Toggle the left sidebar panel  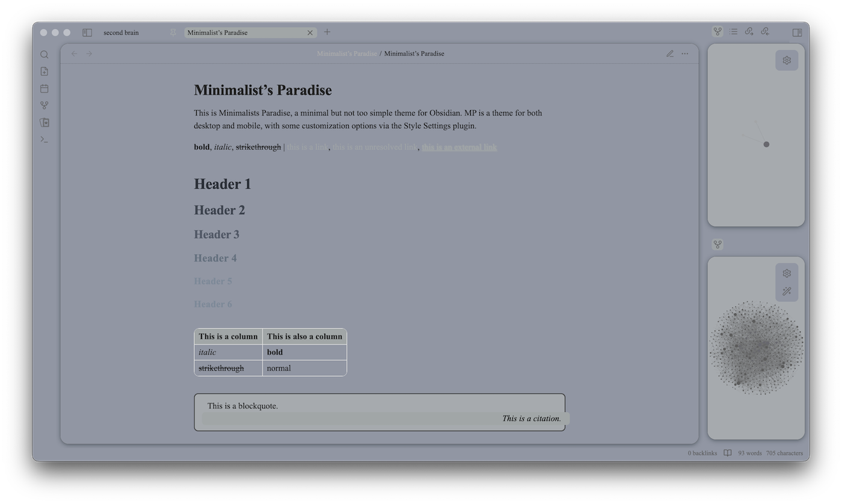click(x=87, y=32)
